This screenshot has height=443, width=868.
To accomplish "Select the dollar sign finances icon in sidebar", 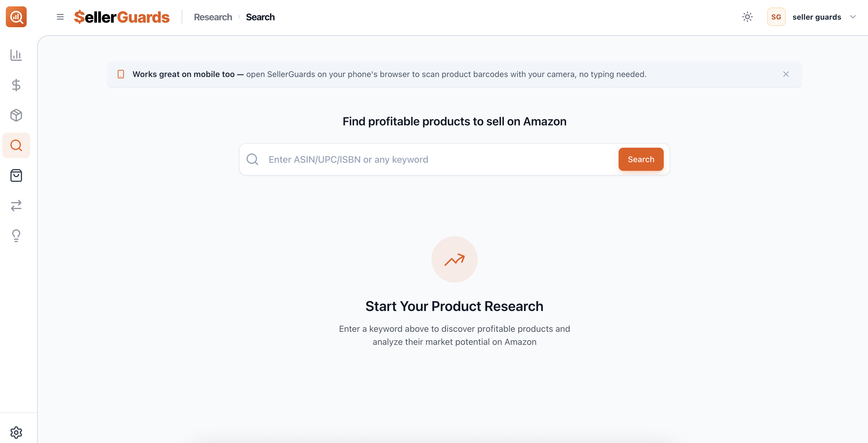I will click(16, 85).
